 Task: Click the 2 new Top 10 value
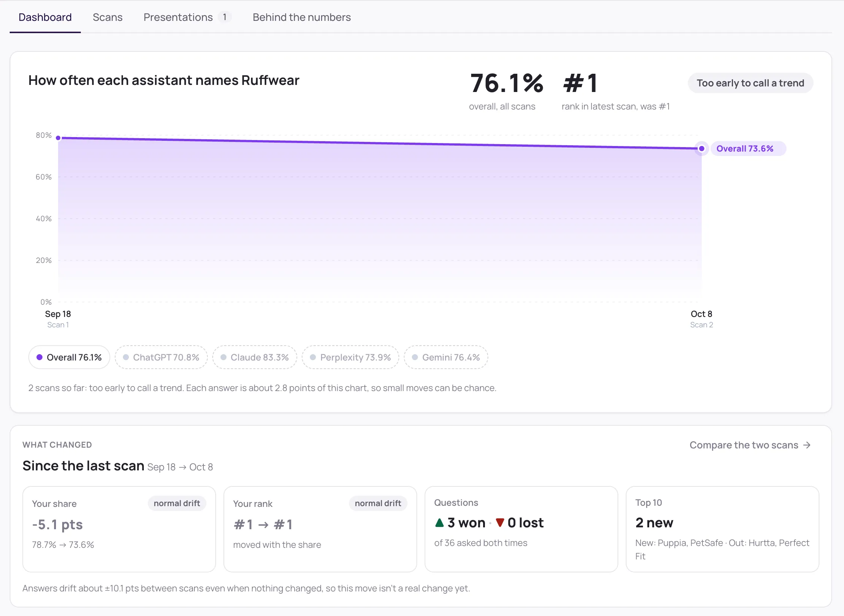(654, 523)
